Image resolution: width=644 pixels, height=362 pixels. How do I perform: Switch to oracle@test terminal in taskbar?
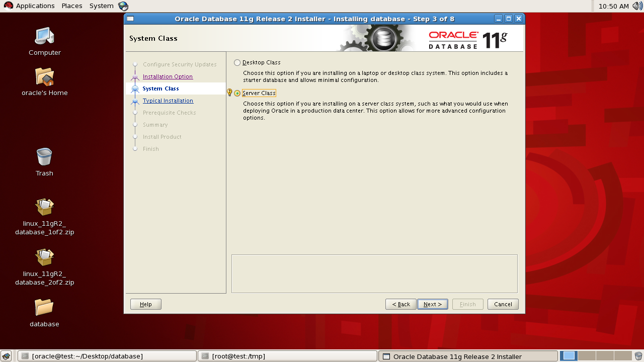coord(107,356)
